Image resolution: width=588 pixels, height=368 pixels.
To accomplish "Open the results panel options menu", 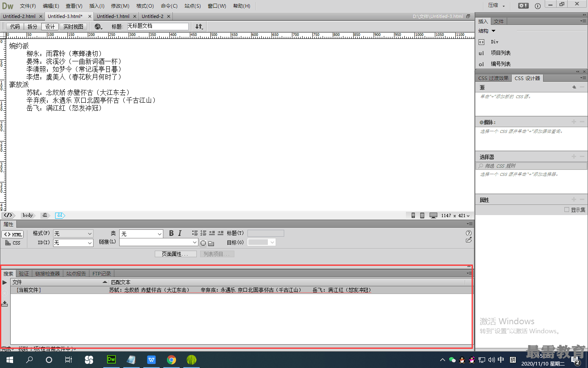I will [469, 273].
